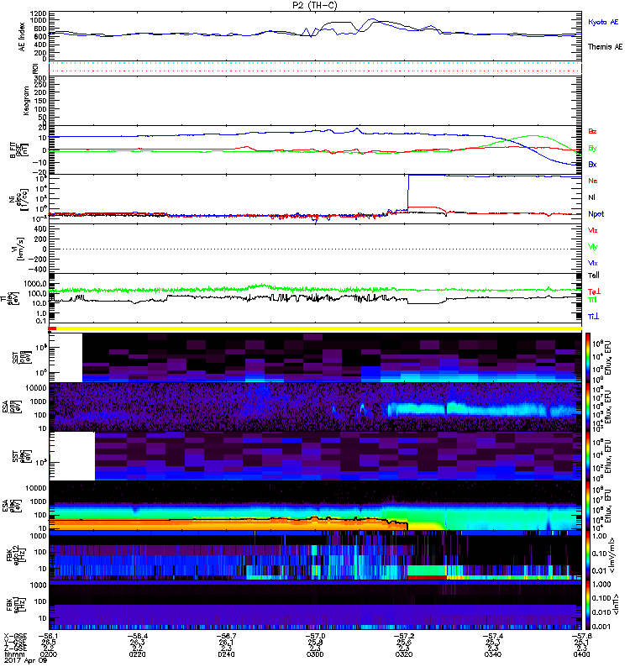Image resolution: width=630 pixels, height=672 pixels.
Task: Click the ESA electrons panel color bar
Action: click(x=587, y=506)
